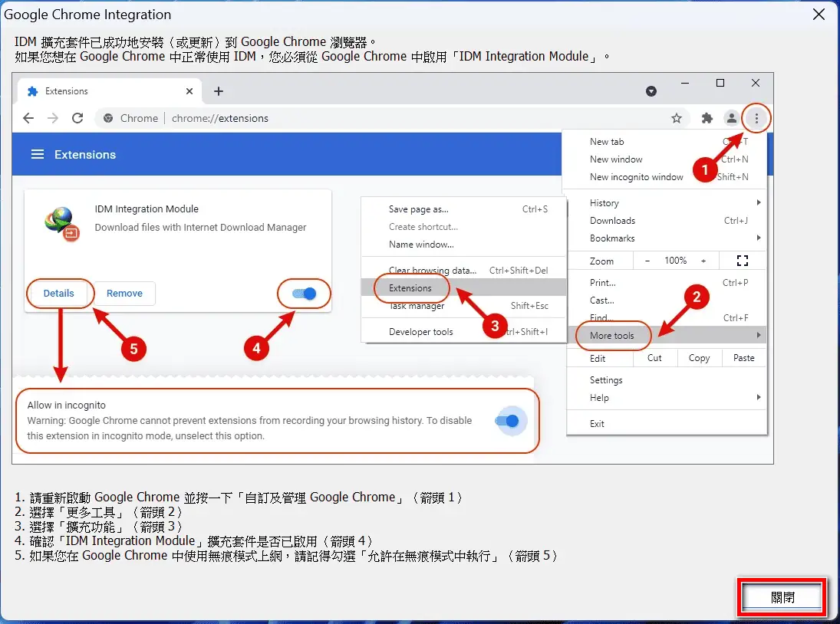Click the Chrome three-dot menu icon
The image size is (840, 624).
pyautogui.click(x=756, y=118)
